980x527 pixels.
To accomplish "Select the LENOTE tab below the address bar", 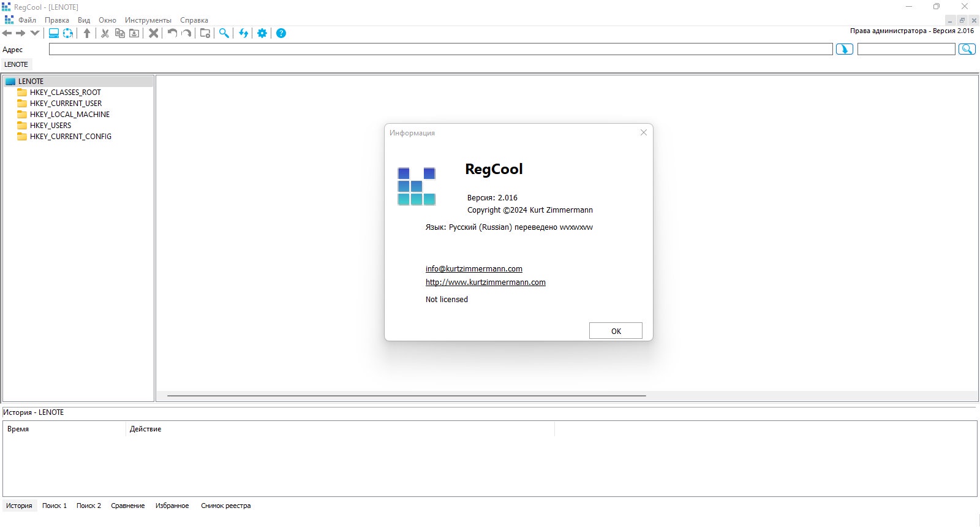I will 16,64.
